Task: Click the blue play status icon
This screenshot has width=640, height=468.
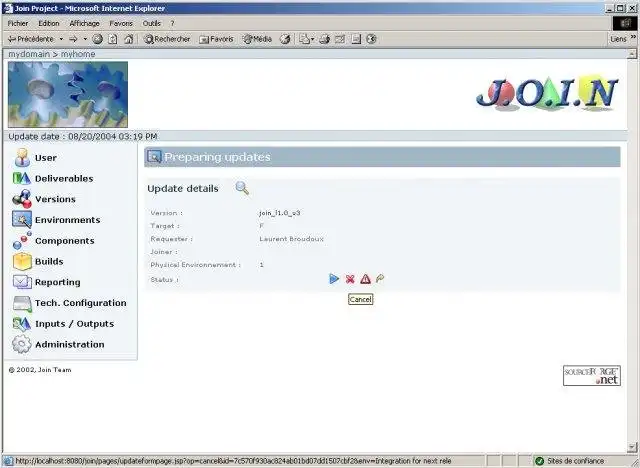Action: point(334,279)
